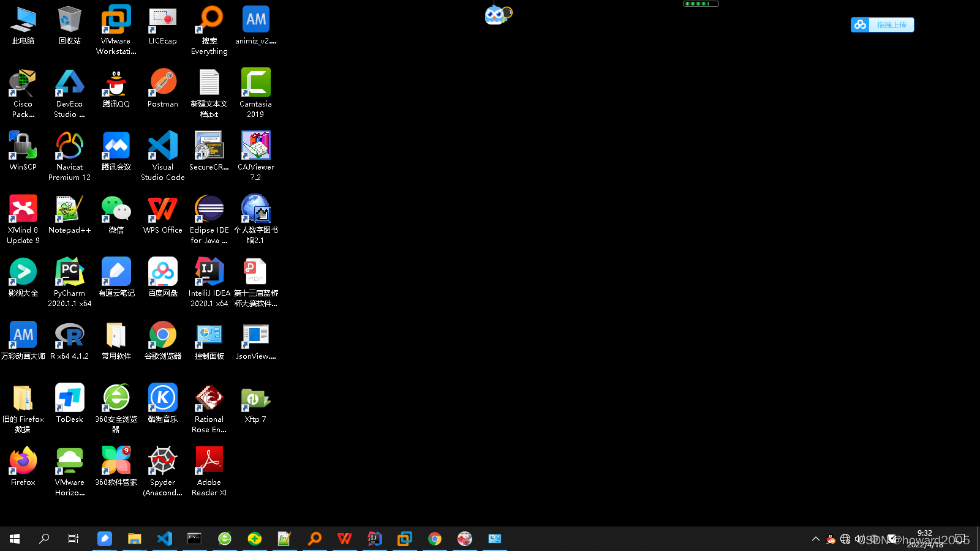980x551 pixels.
Task: Launch Postman from the desktop
Action: click(163, 88)
